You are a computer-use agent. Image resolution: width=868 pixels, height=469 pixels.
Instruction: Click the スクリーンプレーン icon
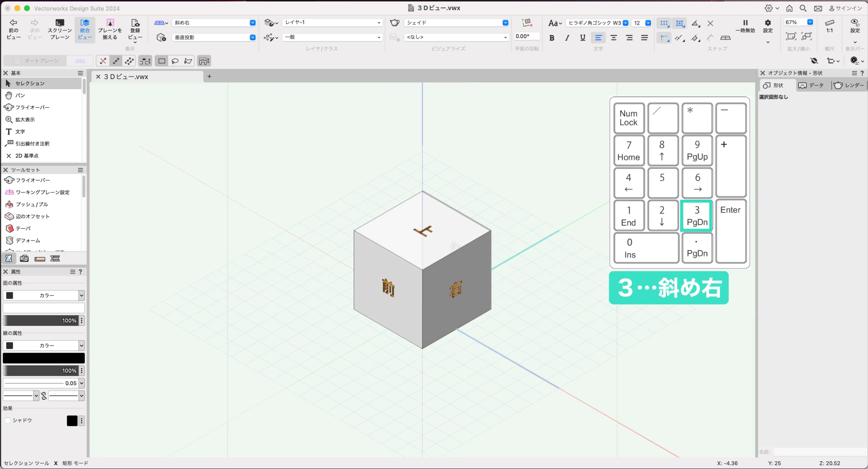coord(60,29)
